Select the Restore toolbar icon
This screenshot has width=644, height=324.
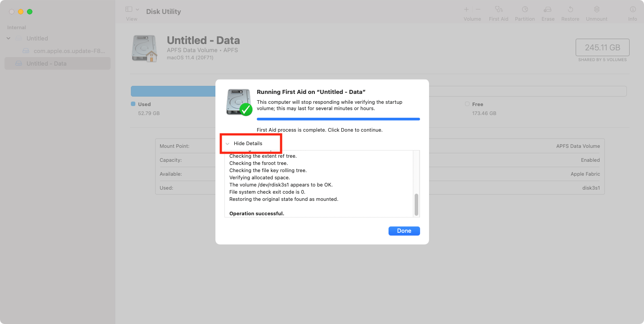[570, 9]
